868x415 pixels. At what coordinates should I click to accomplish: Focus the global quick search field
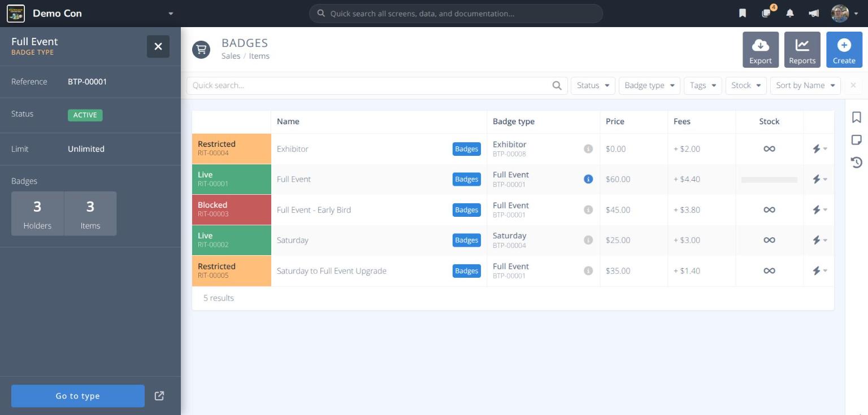[x=456, y=14]
